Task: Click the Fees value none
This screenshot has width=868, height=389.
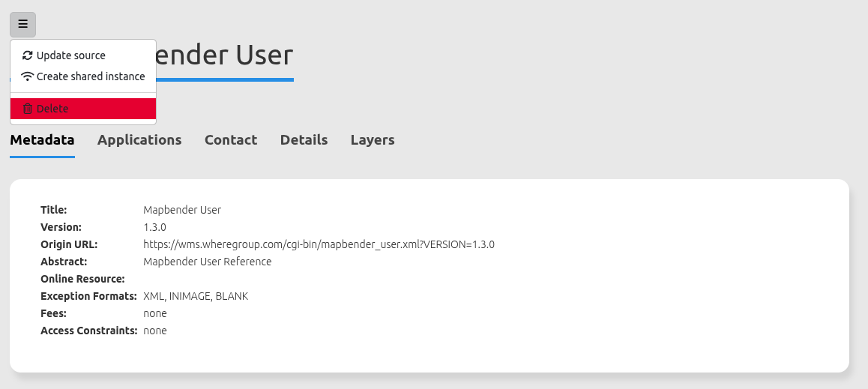Action: pos(155,313)
